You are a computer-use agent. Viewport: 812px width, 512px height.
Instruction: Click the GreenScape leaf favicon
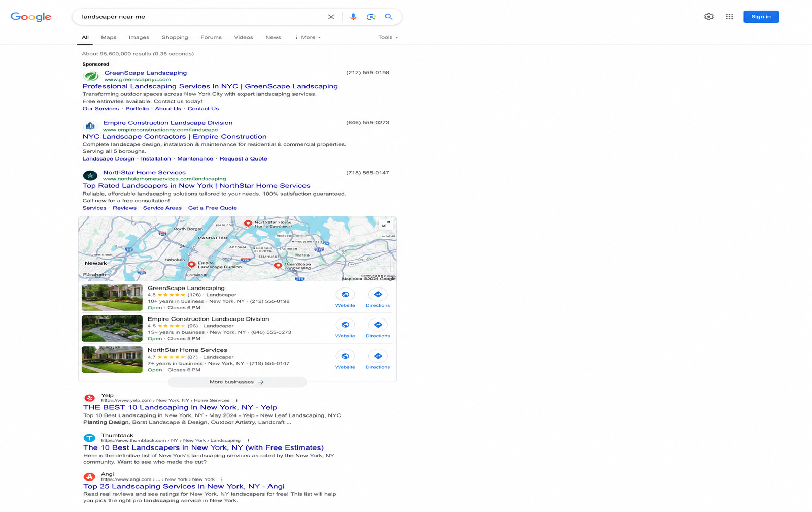click(x=91, y=76)
